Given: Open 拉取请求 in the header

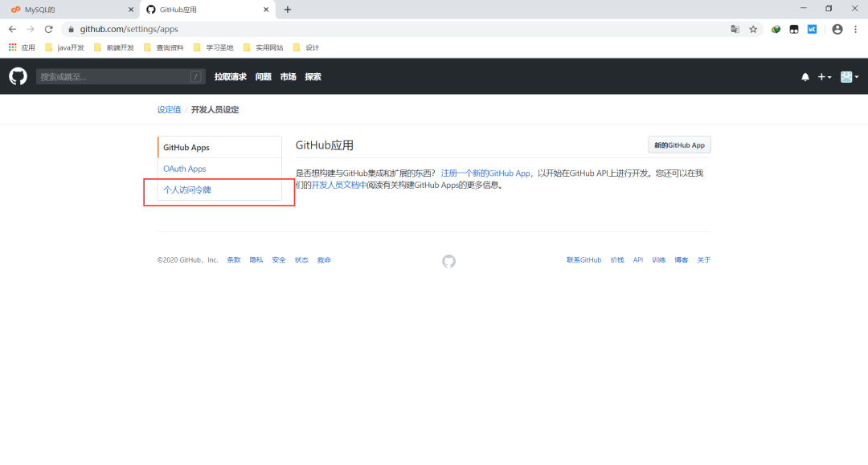Looking at the screenshot, I should pos(231,77).
